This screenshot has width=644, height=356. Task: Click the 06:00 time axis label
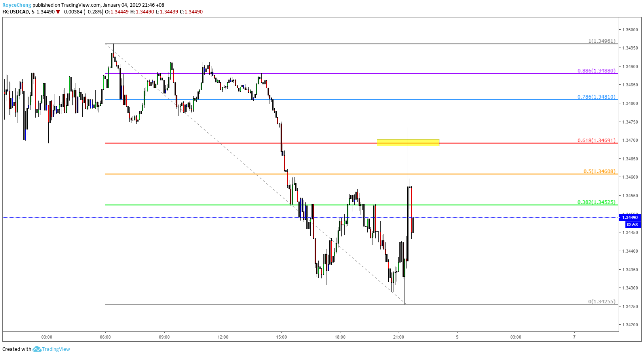coord(105,337)
